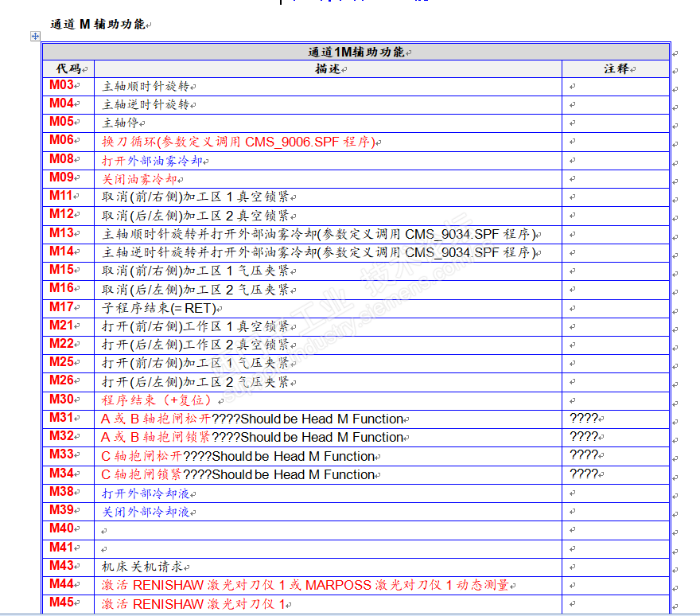Click red text 关闭油雾冷却
Viewport: 700px width, 616px height.
pos(140,179)
